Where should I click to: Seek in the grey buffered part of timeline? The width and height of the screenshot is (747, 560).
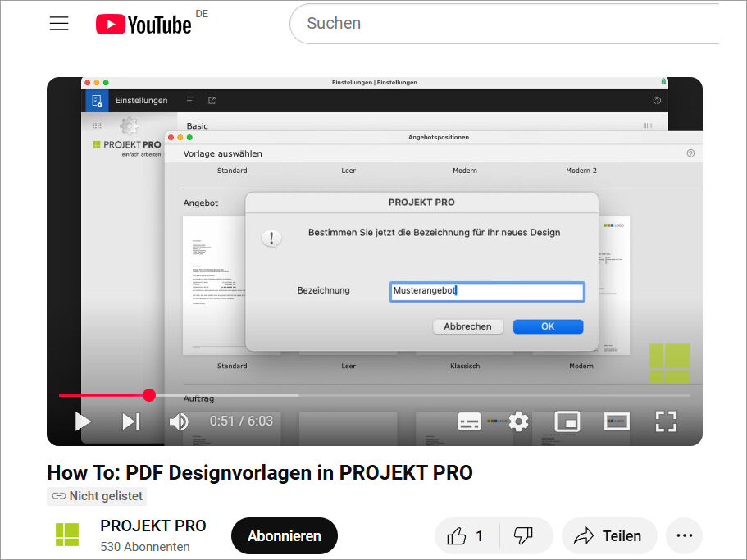click(x=227, y=394)
